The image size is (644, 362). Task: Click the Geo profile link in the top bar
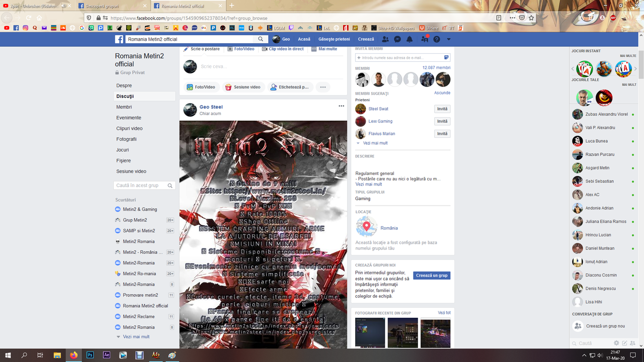pyautogui.click(x=281, y=39)
